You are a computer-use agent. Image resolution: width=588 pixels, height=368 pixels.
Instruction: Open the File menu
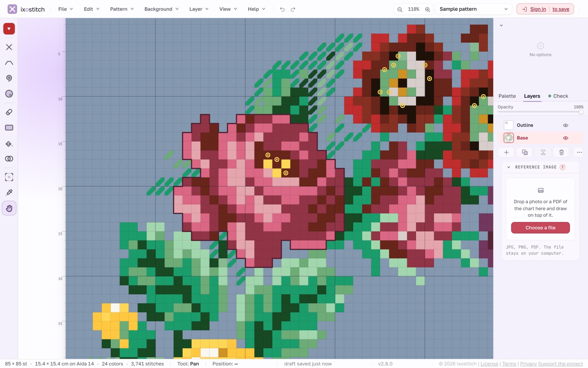[x=66, y=9]
